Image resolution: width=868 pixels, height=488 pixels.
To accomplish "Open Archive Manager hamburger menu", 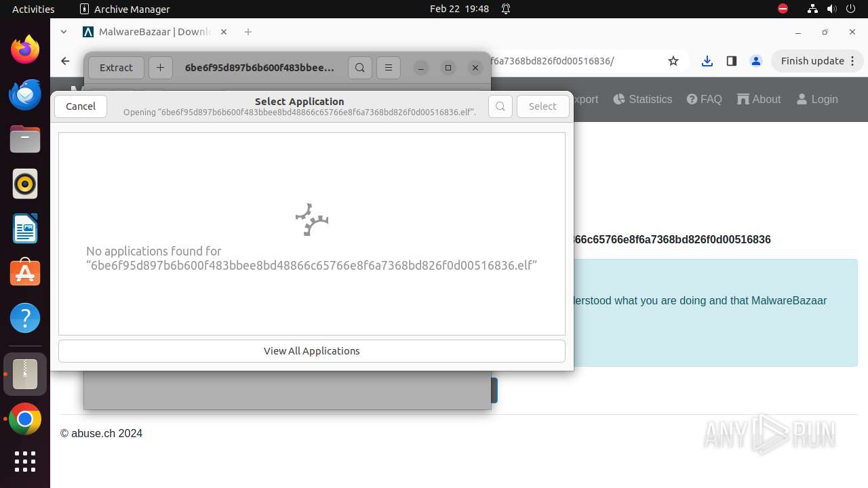I will [x=389, y=68].
